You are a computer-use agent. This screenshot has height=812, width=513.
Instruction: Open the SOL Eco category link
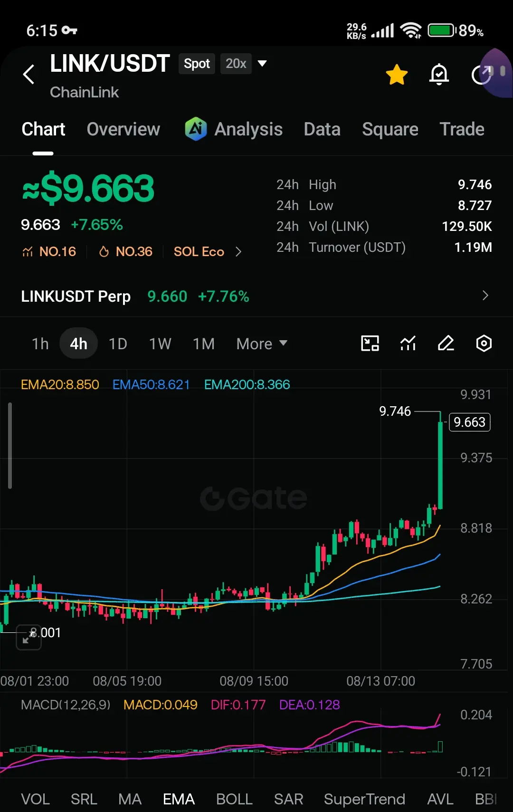coord(199,251)
